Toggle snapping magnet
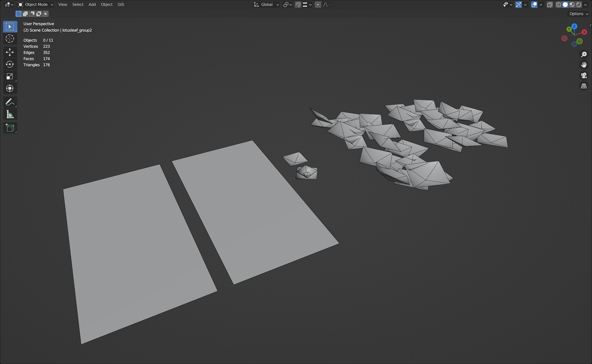 (x=298, y=5)
